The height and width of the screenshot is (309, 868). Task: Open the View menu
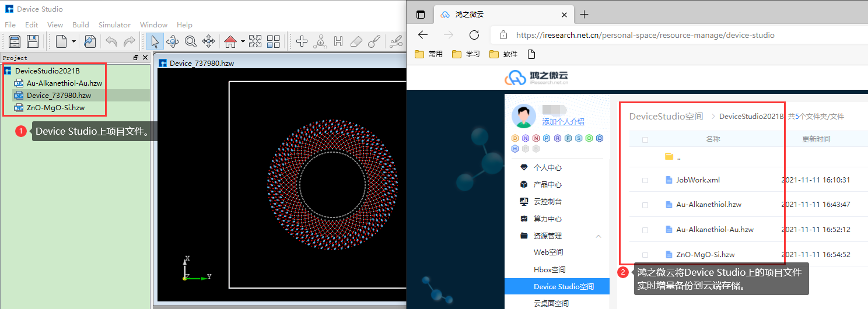pos(55,24)
